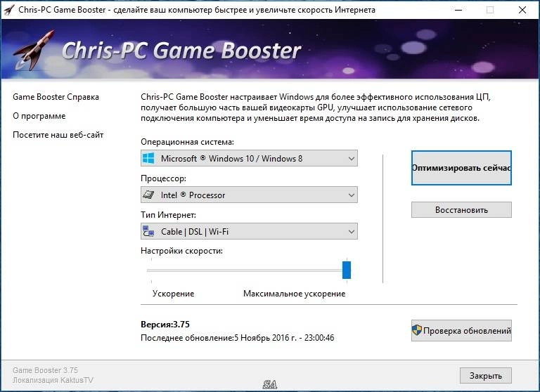Click the rocket logo in the banner
This screenshot has width=540, height=392.
pos(34,51)
